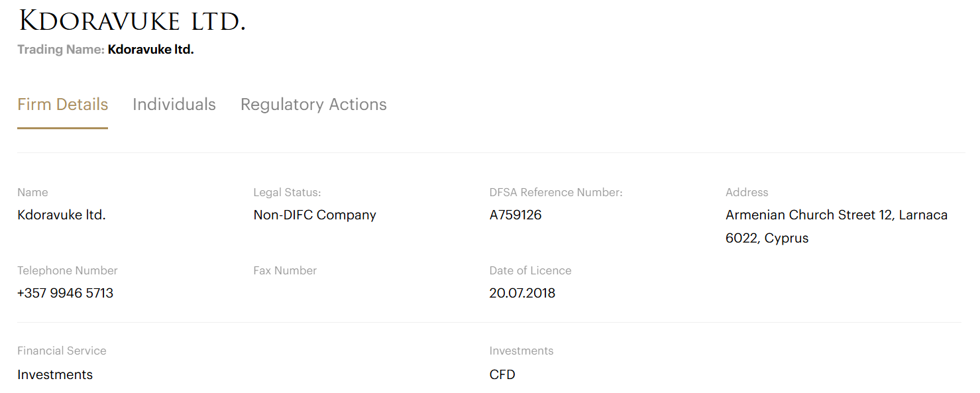
Task: Click the 6022, Cyprus address line
Action: pyautogui.click(x=767, y=239)
